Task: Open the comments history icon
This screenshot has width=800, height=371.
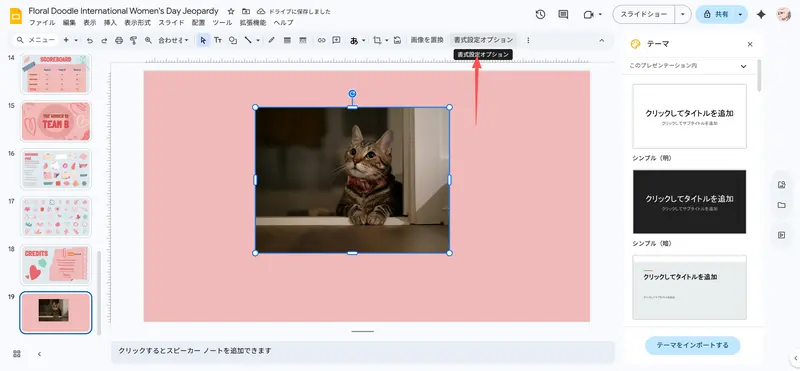Action: click(x=563, y=15)
